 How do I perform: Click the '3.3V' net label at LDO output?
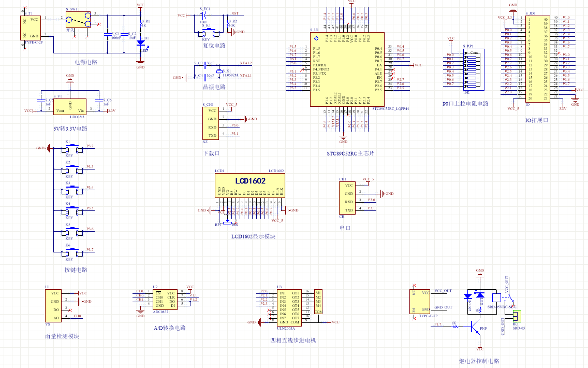[x=111, y=111]
